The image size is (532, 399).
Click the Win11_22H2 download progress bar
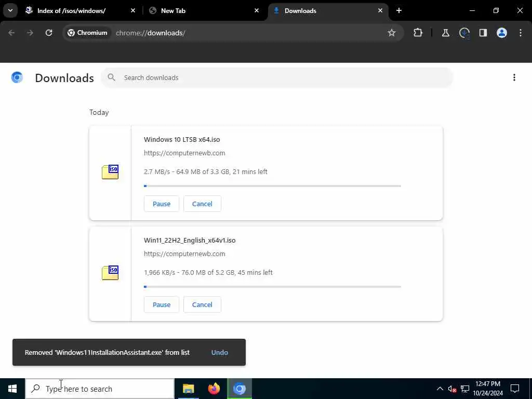point(272,287)
